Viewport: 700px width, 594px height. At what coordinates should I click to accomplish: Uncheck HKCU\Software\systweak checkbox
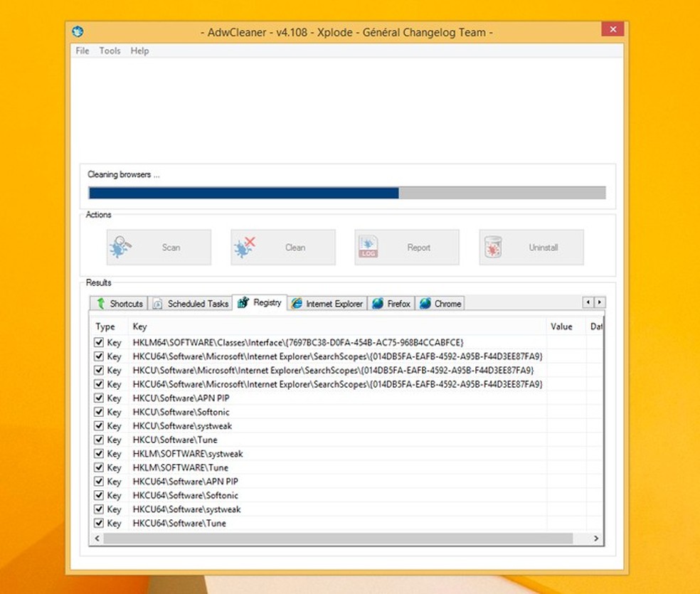tap(99, 425)
